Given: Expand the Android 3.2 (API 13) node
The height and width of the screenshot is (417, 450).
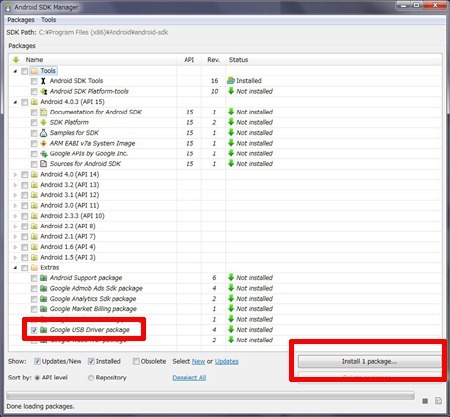Looking at the screenshot, I should click(15, 185).
